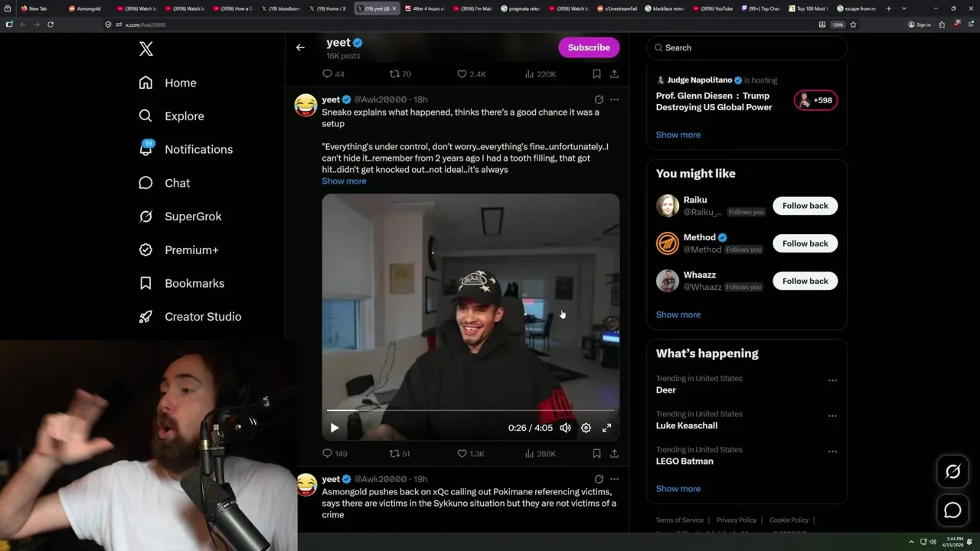This screenshot has height=551, width=980.
Task: Click the video progress bar
Action: pos(471,411)
